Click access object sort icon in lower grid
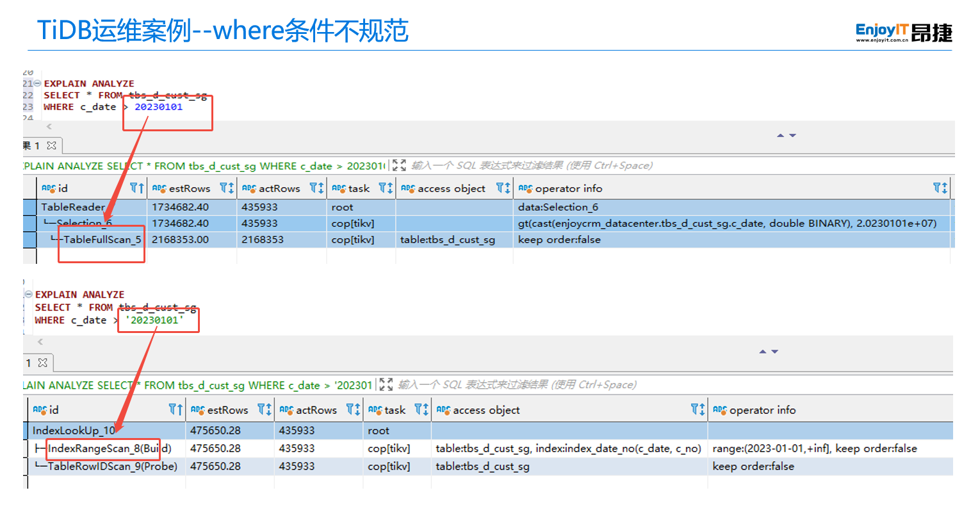 [x=698, y=410]
